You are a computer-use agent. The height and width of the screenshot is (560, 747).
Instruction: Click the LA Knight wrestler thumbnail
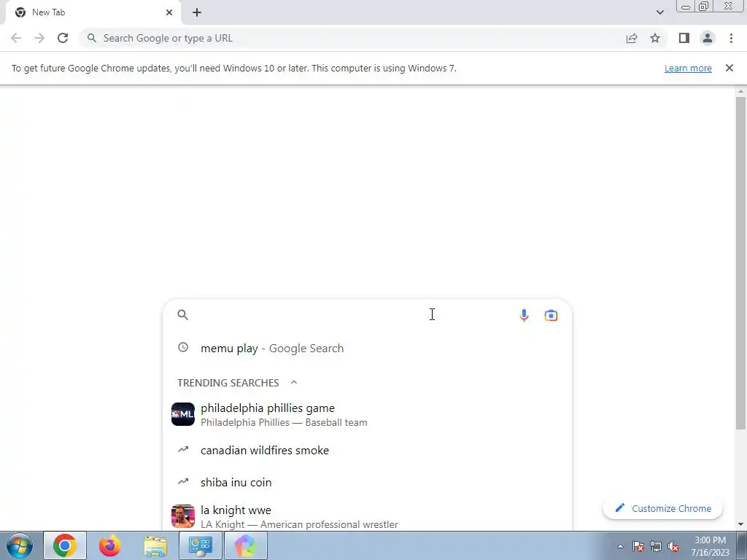coord(183,516)
